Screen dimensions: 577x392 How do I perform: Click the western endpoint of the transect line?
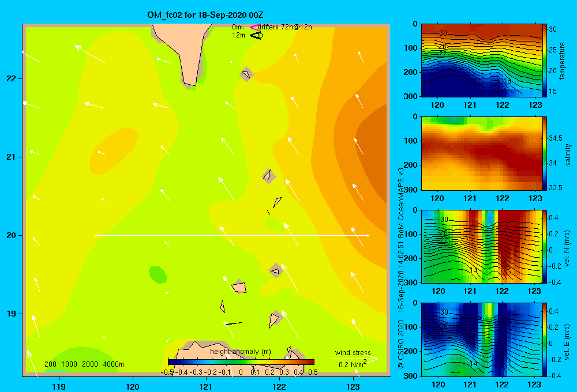[x=96, y=235]
